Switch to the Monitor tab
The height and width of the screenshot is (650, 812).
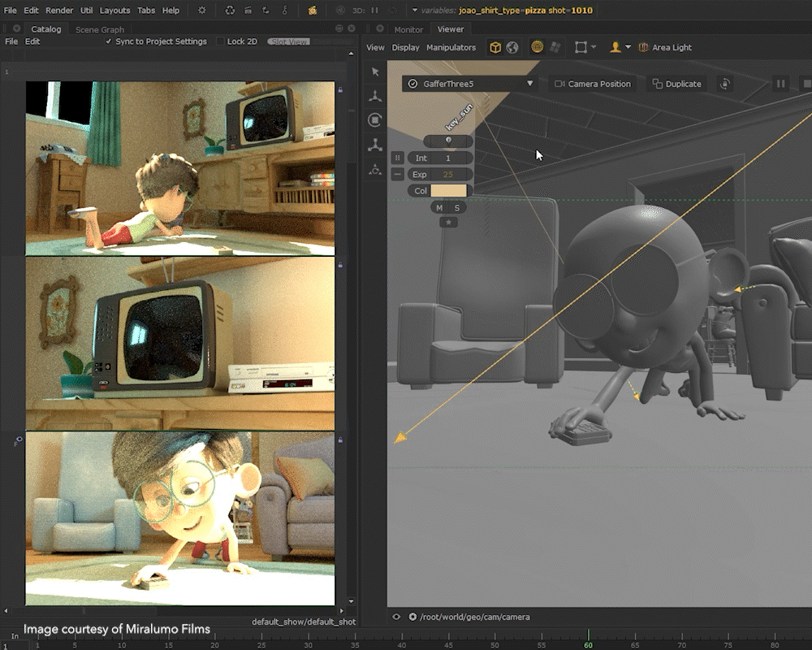tap(408, 29)
